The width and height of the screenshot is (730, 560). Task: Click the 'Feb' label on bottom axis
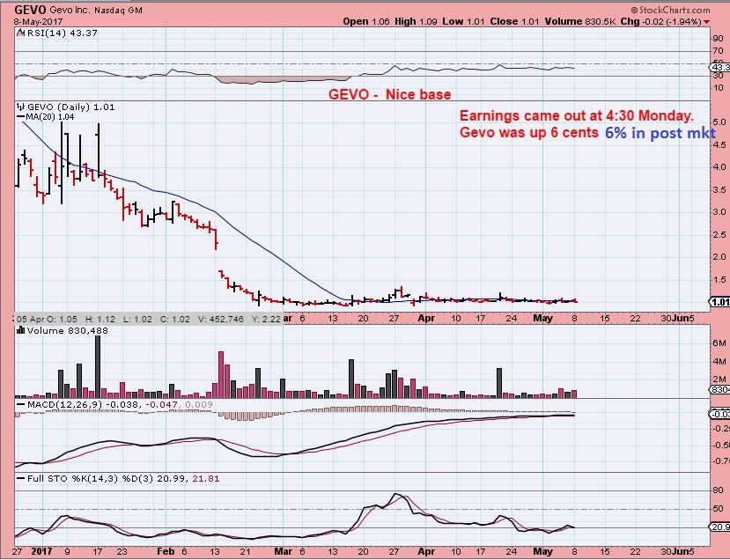(166, 551)
